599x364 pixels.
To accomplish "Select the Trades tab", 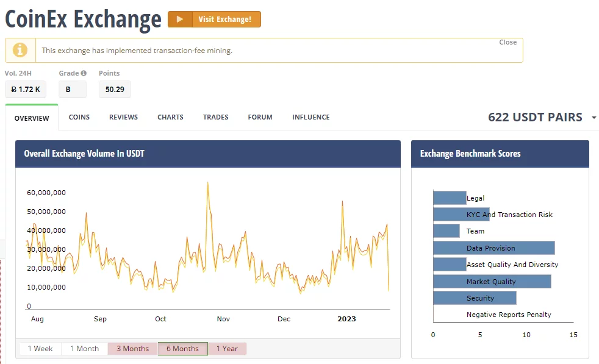I will pyautogui.click(x=215, y=117).
